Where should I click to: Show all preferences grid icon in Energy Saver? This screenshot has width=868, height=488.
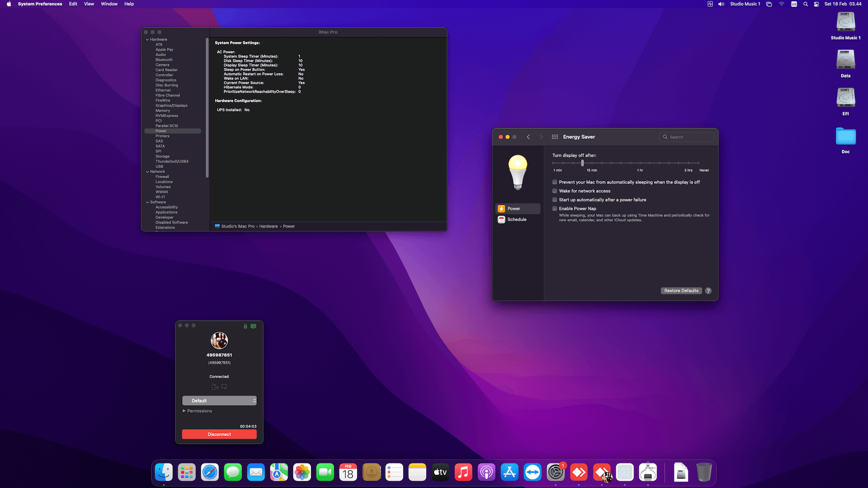tap(555, 137)
